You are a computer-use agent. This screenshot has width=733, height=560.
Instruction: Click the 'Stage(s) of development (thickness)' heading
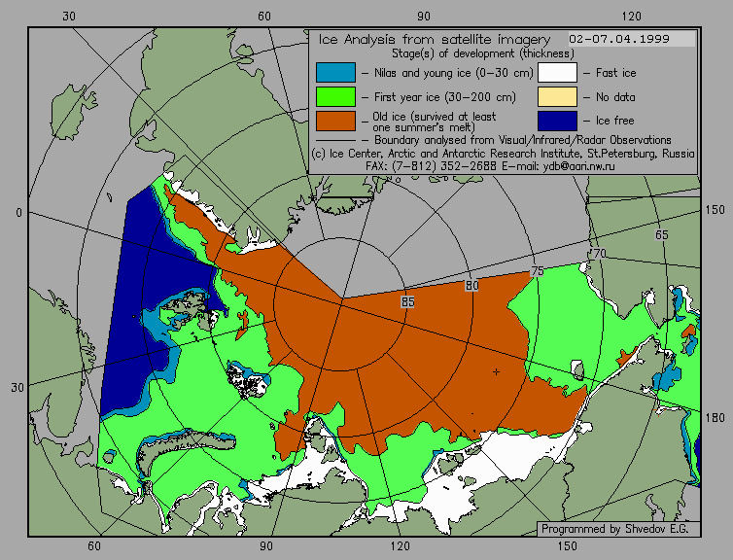[x=483, y=53]
